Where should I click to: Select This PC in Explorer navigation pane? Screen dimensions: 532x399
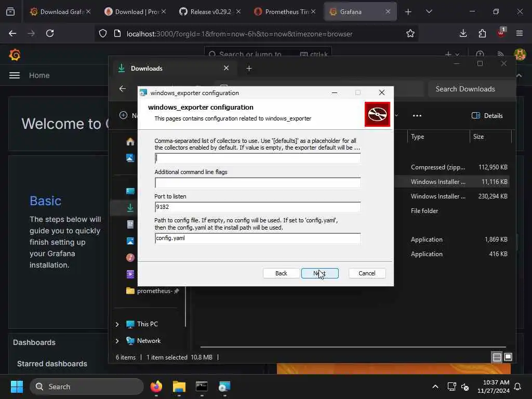point(147,324)
